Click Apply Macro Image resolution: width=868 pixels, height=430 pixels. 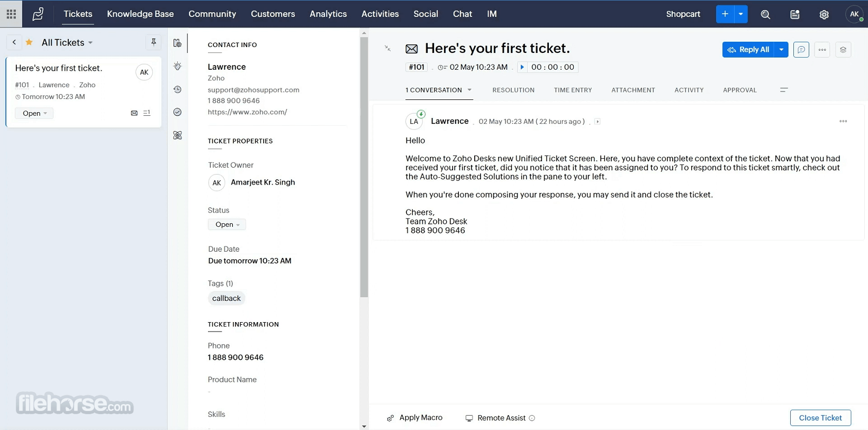pyautogui.click(x=414, y=418)
